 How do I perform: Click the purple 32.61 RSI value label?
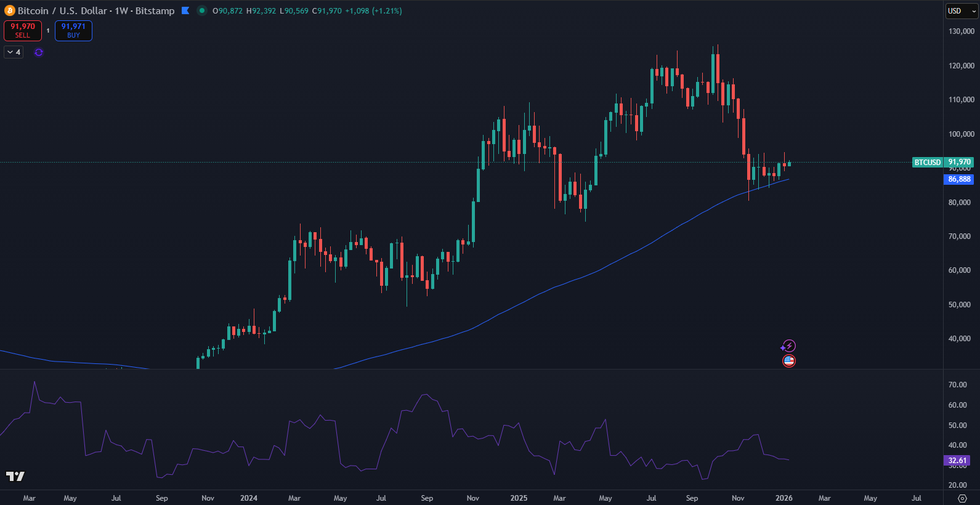tap(957, 461)
